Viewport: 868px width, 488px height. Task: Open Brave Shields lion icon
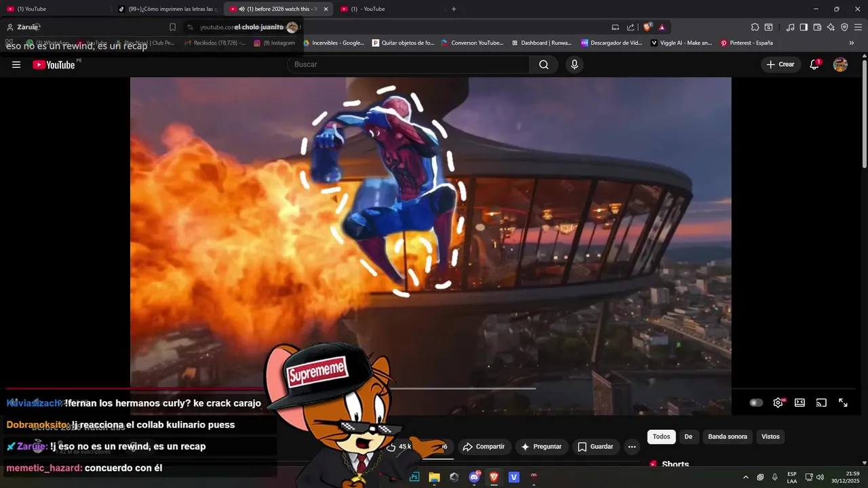648,27
